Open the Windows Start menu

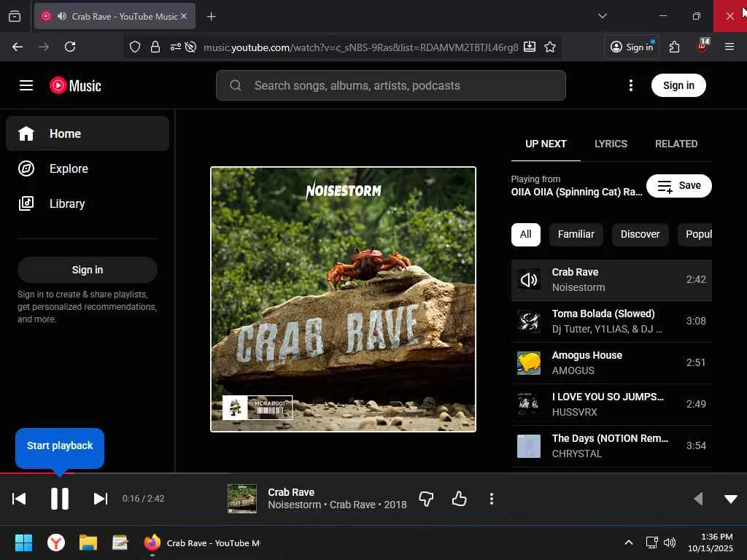[x=23, y=542]
